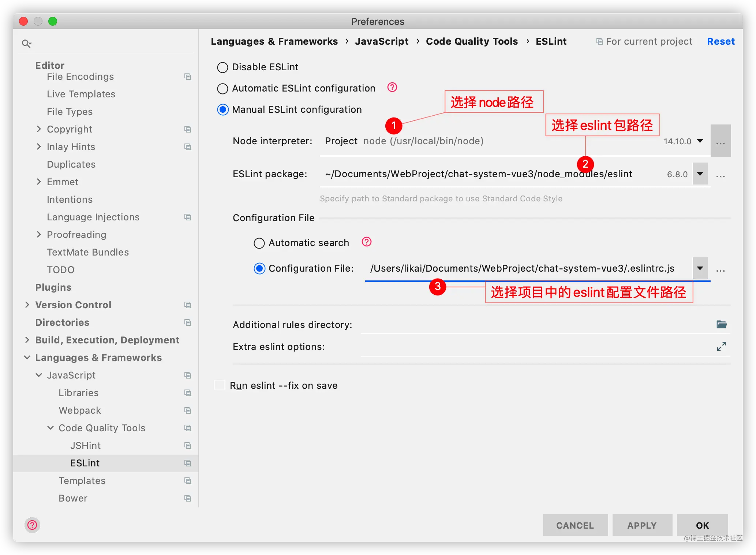Click help icon beside Automatic ESLint configuration
This screenshot has width=756, height=555.
[x=392, y=87]
